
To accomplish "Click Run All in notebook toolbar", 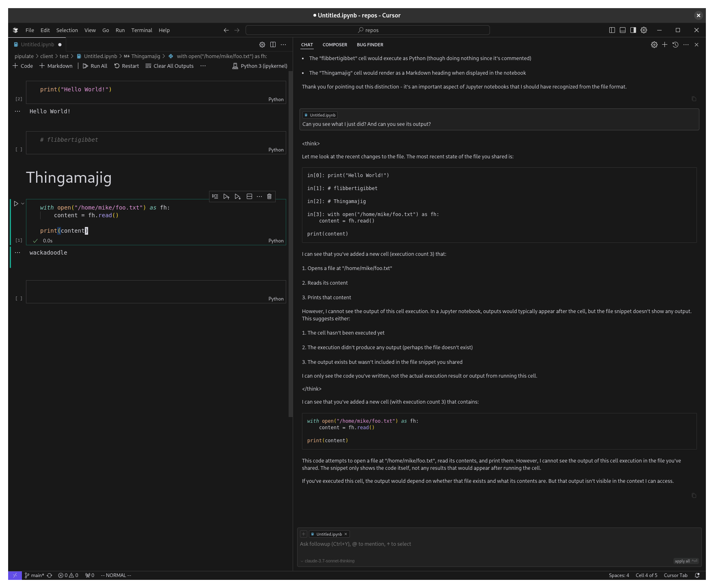I will (95, 66).
